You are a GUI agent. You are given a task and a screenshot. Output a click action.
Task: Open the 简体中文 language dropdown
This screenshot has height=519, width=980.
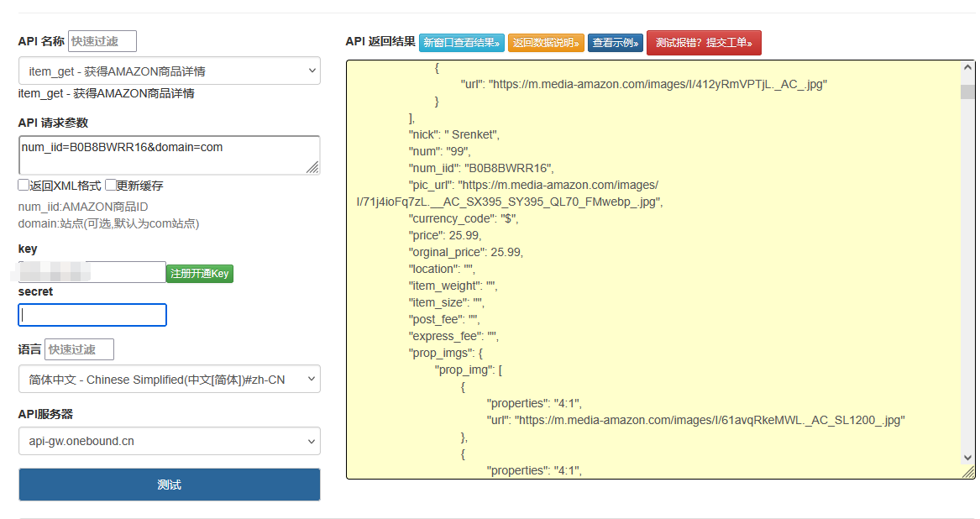click(x=170, y=379)
